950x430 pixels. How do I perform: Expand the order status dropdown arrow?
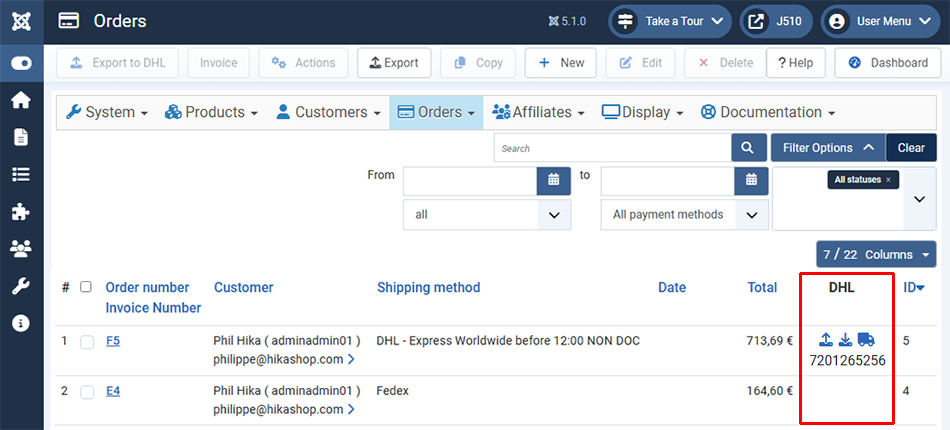pyautogui.click(x=920, y=199)
